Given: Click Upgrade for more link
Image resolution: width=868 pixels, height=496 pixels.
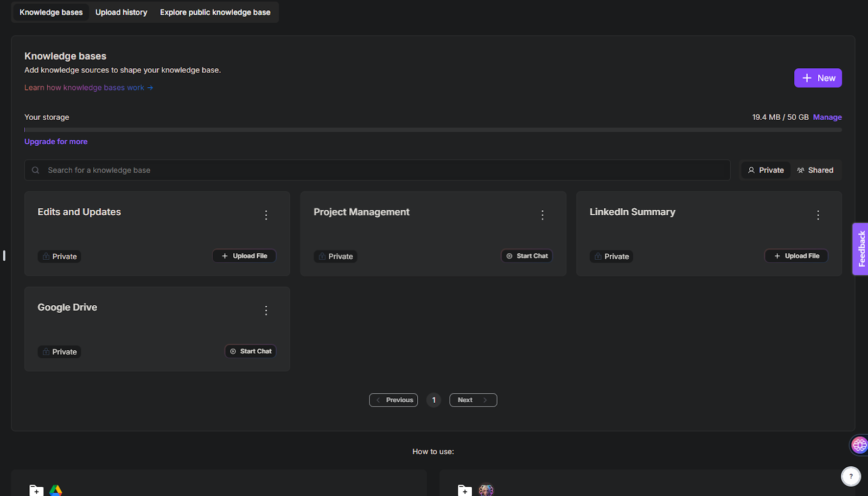Looking at the screenshot, I should 56,141.
